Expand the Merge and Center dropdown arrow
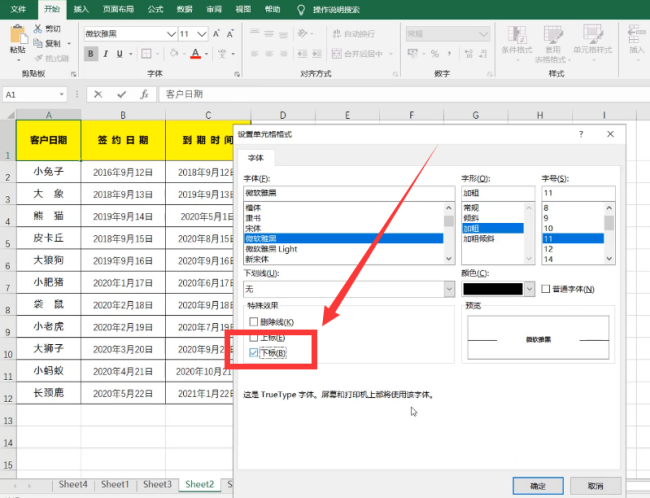 coord(390,54)
